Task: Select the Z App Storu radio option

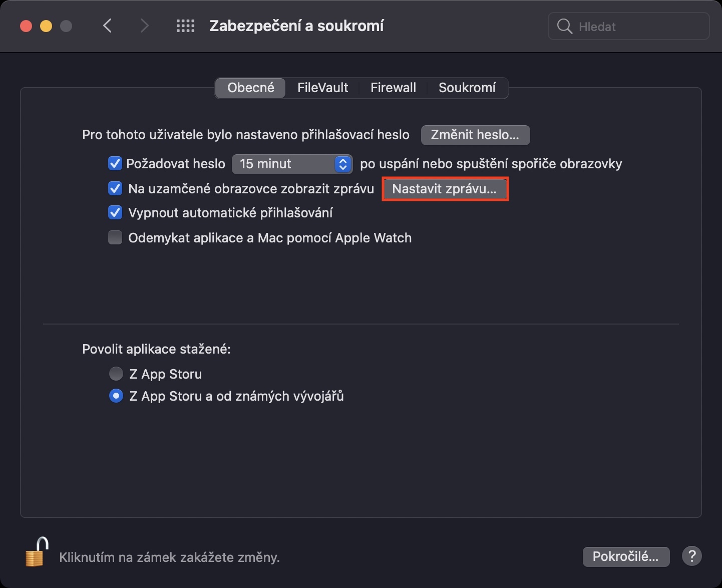Action: [x=116, y=374]
